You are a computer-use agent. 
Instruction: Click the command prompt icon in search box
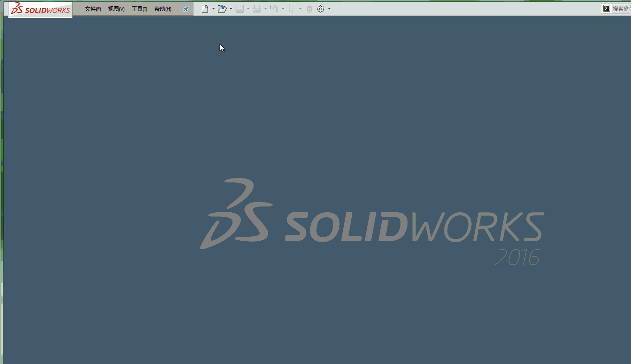pos(607,8)
